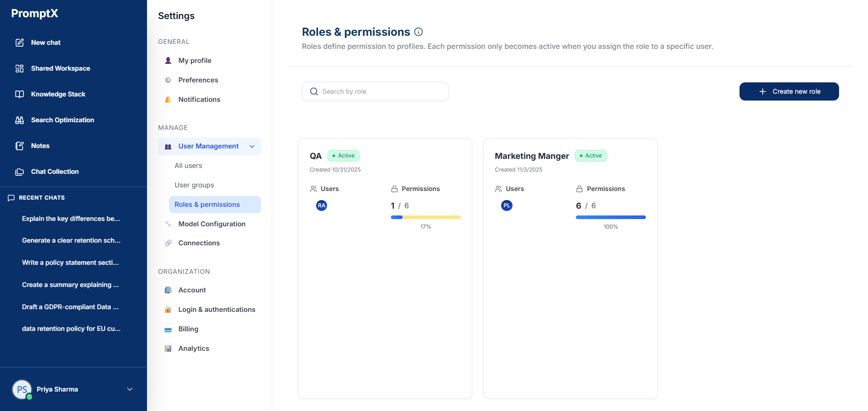Click "Created 10/31/2025" on the QA card
This screenshot has height=411, width=868.
point(335,170)
